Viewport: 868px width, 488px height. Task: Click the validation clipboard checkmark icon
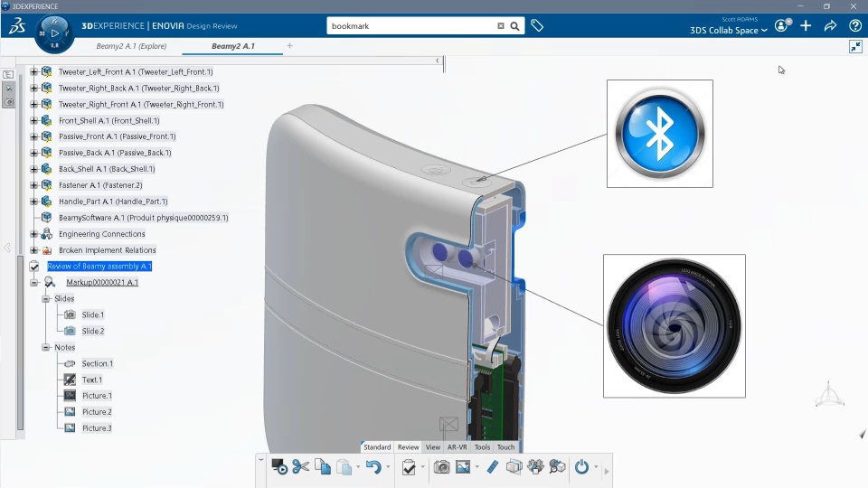pos(409,467)
